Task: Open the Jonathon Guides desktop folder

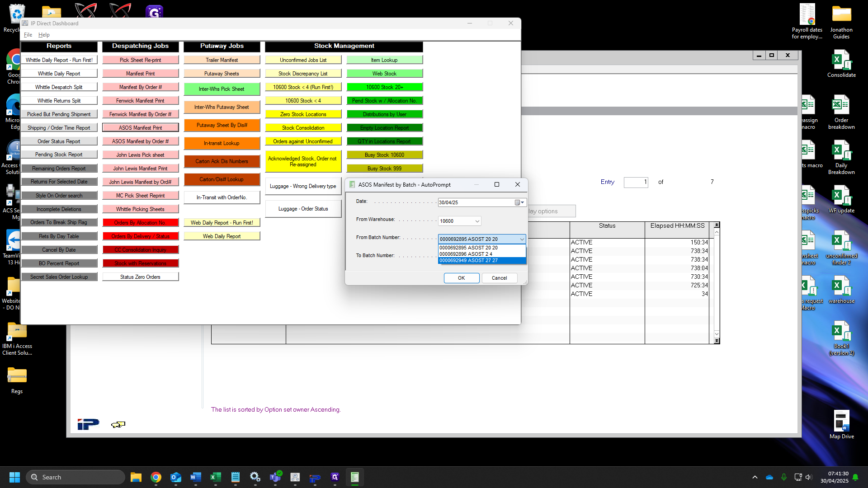Action: tap(841, 21)
